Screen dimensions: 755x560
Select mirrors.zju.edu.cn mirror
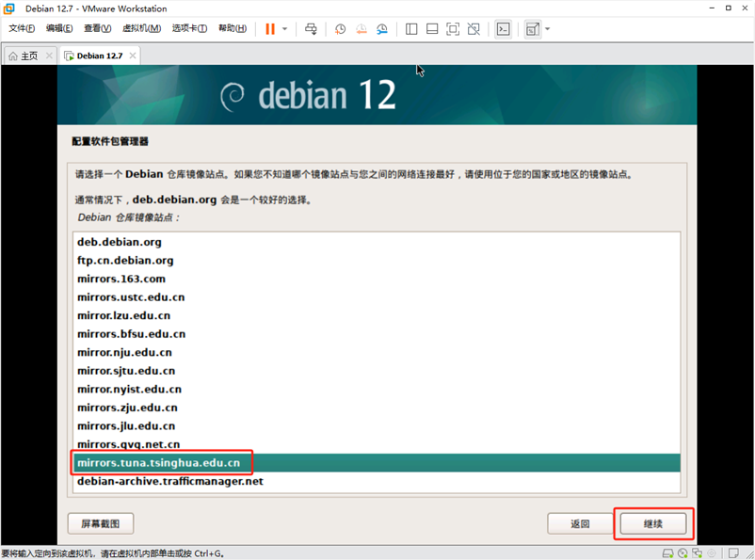click(x=377, y=408)
